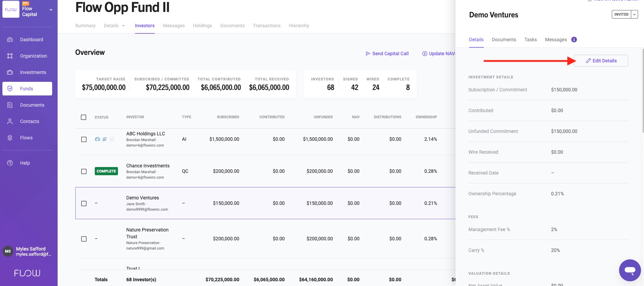Click the dollar status icon for ABC Holdings
Viewport: 644px width, 286px height.
[112, 139]
